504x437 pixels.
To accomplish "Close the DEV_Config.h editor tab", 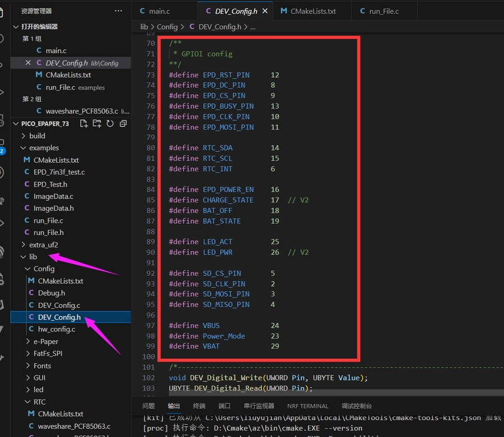I will click(265, 11).
